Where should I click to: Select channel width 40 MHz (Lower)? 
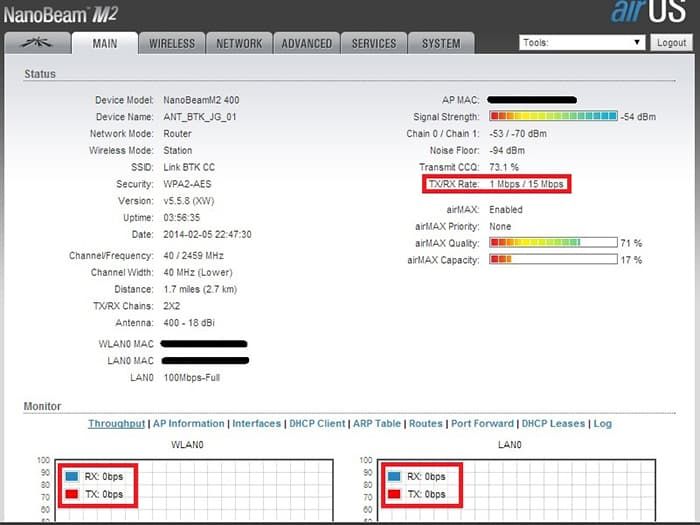(198, 272)
